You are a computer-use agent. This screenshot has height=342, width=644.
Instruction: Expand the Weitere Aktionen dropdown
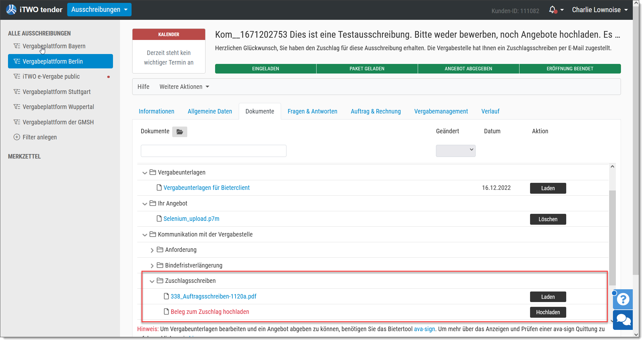pyautogui.click(x=184, y=87)
